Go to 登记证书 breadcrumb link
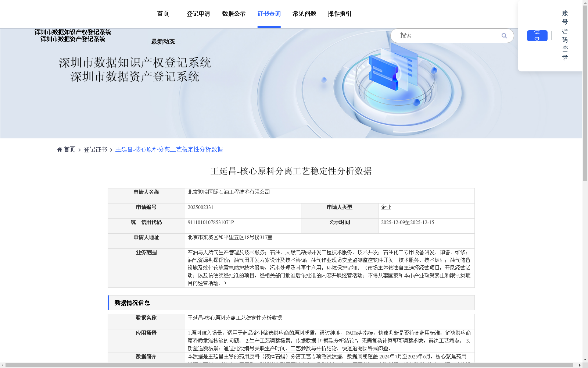Viewport: 588px width, 368px height. pyautogui.click(x=96, y=149)
